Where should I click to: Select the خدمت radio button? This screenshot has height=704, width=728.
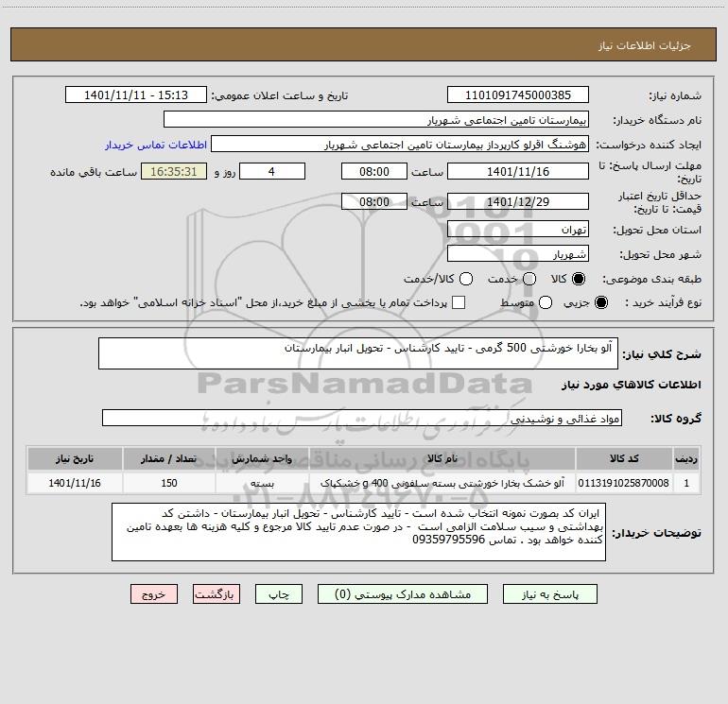[529, 279]
